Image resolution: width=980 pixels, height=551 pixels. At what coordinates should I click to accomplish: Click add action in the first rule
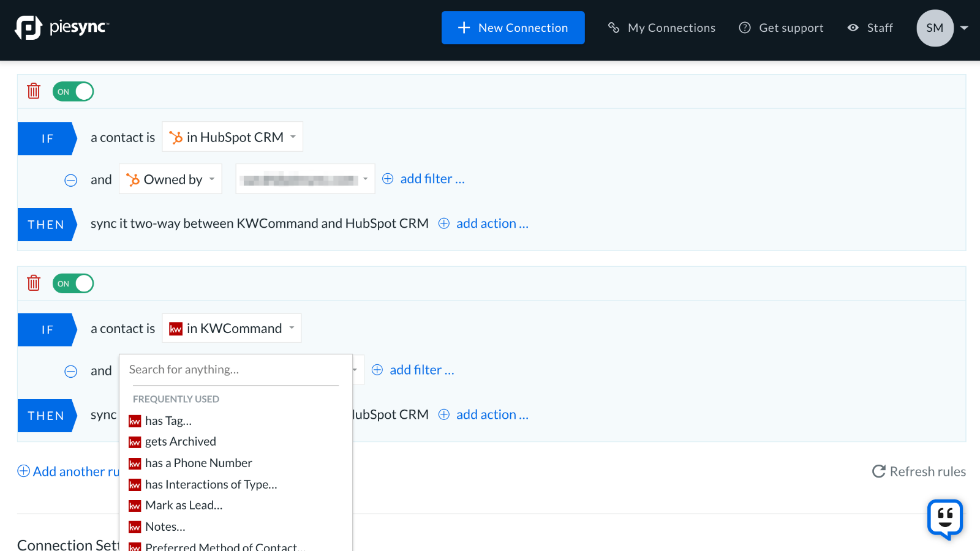(x=483, y=223)
